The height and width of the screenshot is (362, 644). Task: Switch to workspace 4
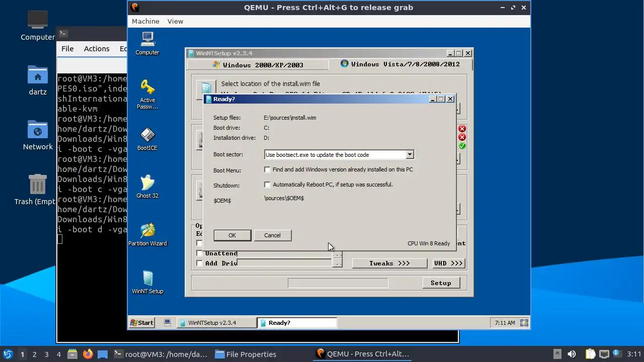58,354
